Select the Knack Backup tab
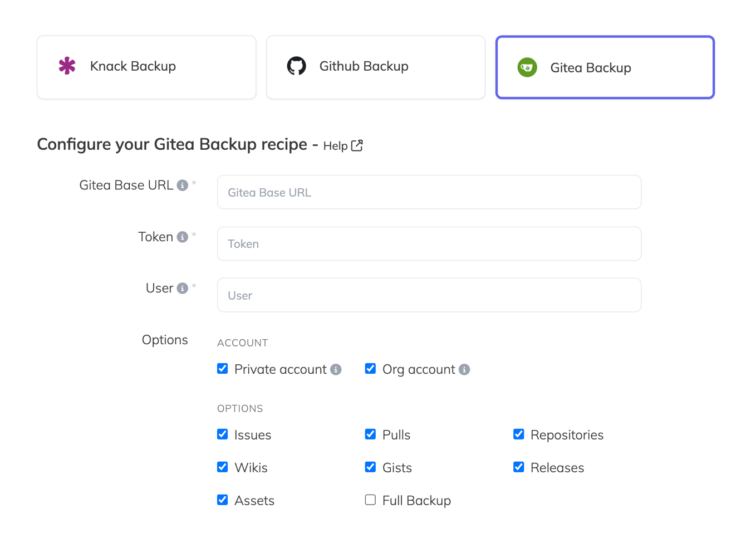756x557 pixels. tap(146, 67)
